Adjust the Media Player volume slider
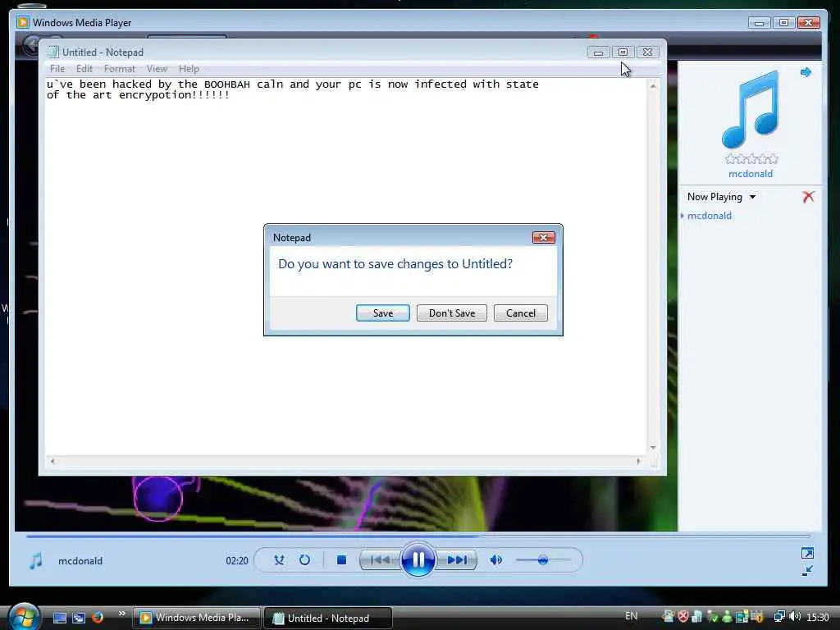The height and width of the screenshot is (630, 840). point(543,559)
